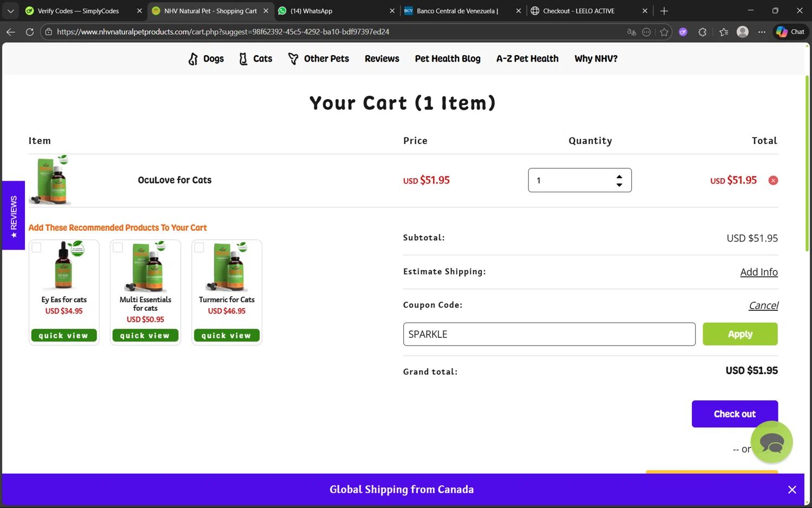Open a new browser tab

click(x=664, y=11)
